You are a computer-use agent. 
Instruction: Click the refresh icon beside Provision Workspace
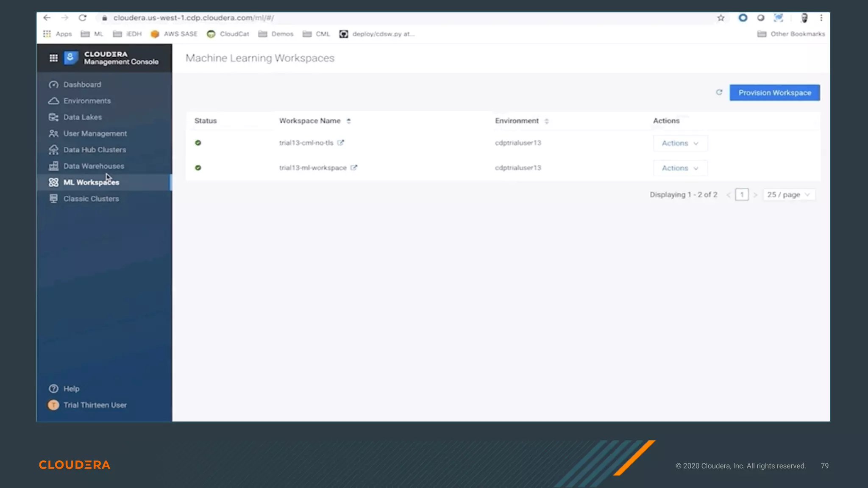tap(719, 92)
